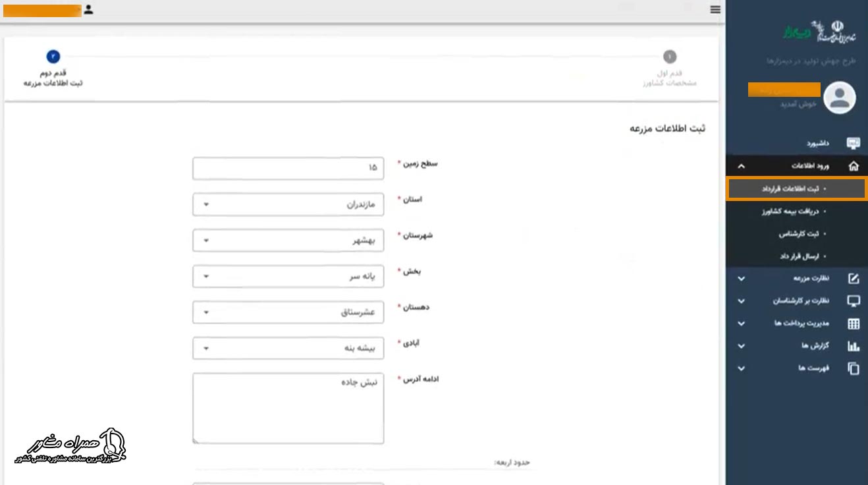Open the داشبورد monitor icon
Image resolution: width=868 pixels, height=485 pixels.
tap(854, 142)
